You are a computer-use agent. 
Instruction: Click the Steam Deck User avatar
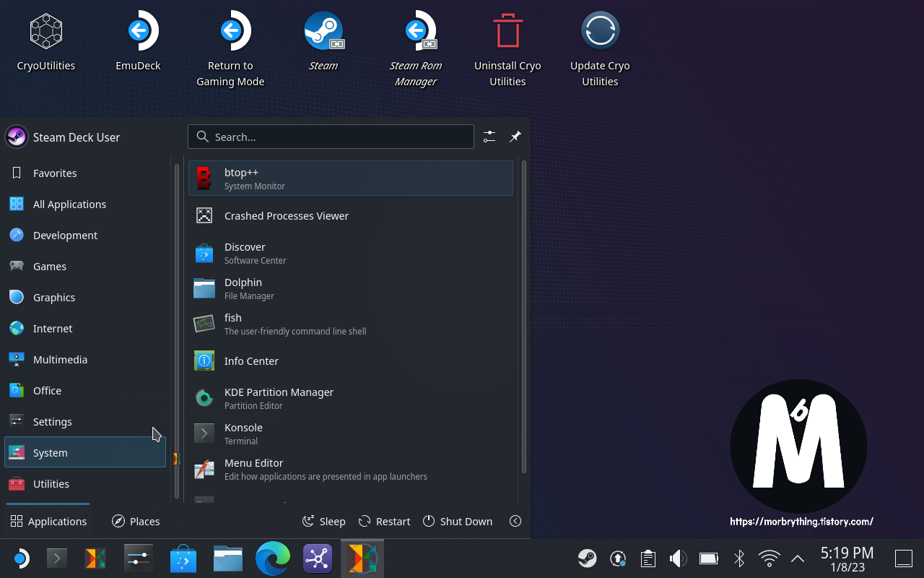coord(17,137)
